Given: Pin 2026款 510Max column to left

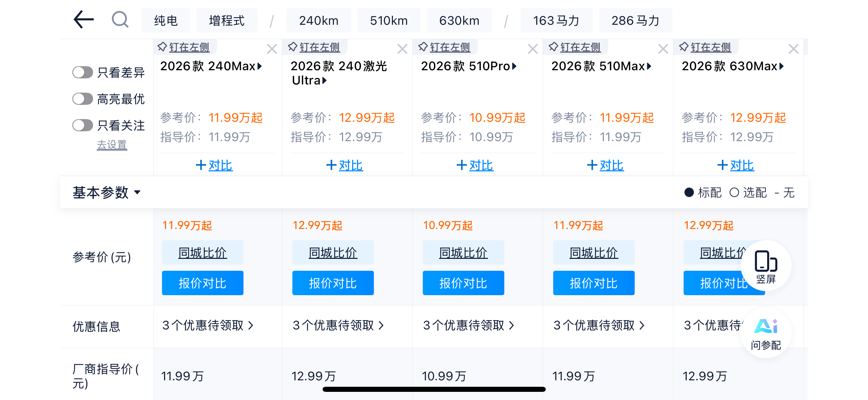Looking at the screenshot, I should 575,47.
